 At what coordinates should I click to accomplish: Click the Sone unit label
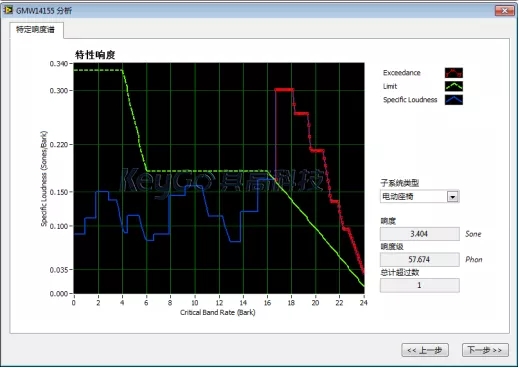click(473, 234)
